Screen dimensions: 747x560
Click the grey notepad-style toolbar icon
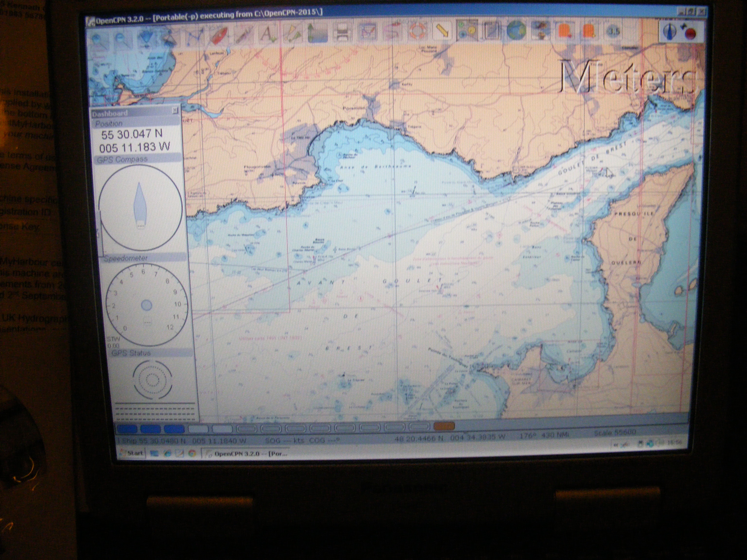click(x=491, y=30)
